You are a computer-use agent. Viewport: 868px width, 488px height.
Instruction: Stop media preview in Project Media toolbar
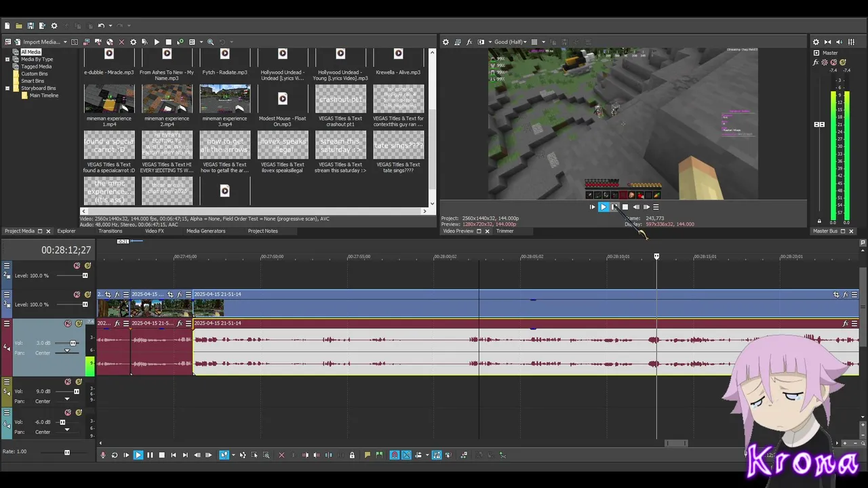168,42
